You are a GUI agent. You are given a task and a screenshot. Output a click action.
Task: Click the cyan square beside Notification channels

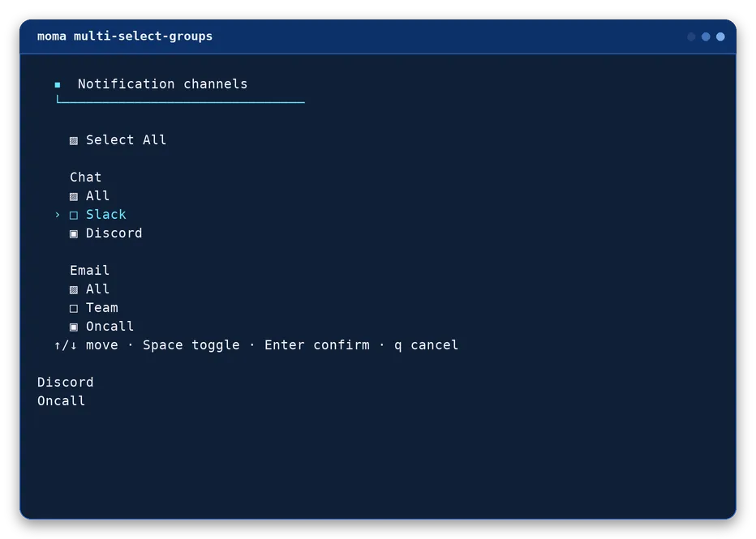pyautogui.click(x=58, y=85)
